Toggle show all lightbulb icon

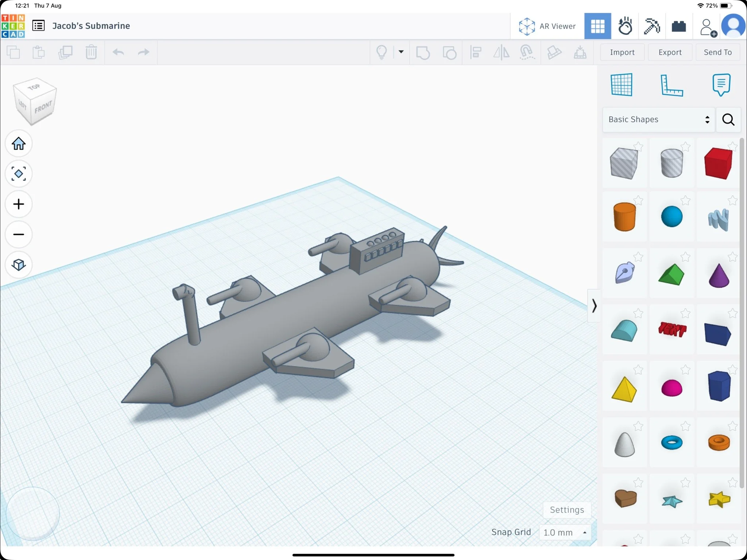click(382, 53)
